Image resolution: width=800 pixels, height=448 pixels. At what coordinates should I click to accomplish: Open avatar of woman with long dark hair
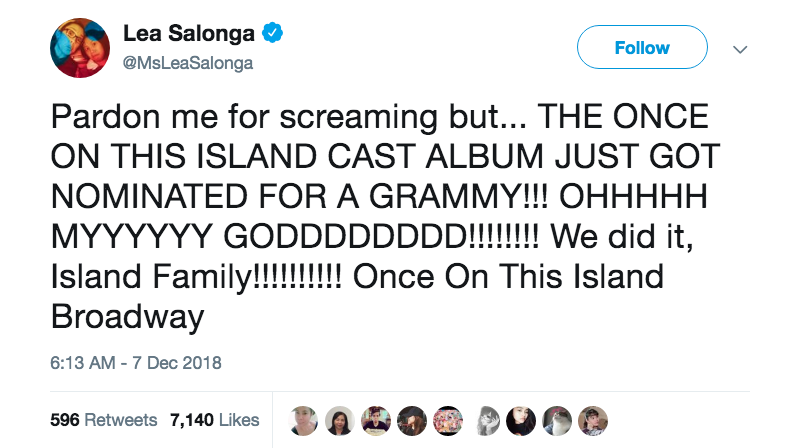[339, 421]
